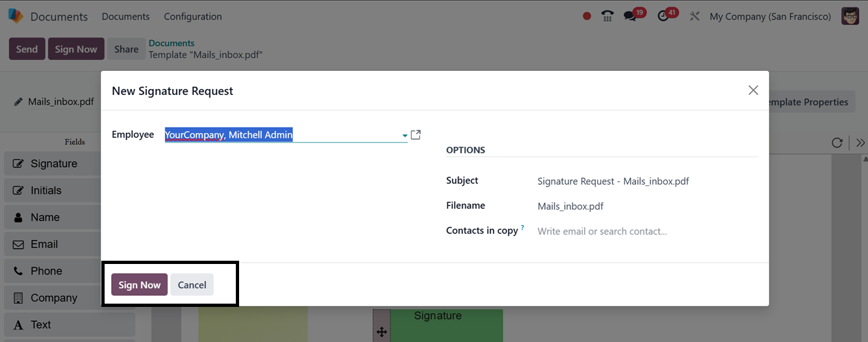Viewport: 868px width, 342px height.
Task: Expand the Employee dropdown arrow
Action: [x=405, y=135]
